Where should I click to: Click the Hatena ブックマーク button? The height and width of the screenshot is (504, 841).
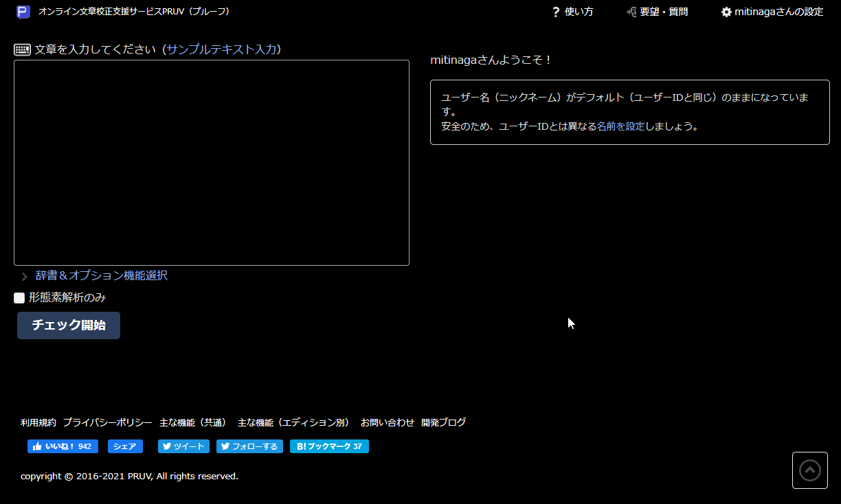click(329, 446)
